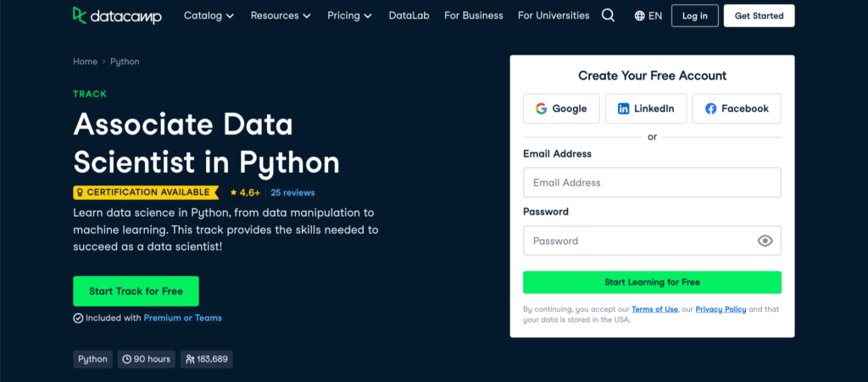Toggle password visibility eye icon
This screenshot has width=868, height=382.
[x=765, y=241]
